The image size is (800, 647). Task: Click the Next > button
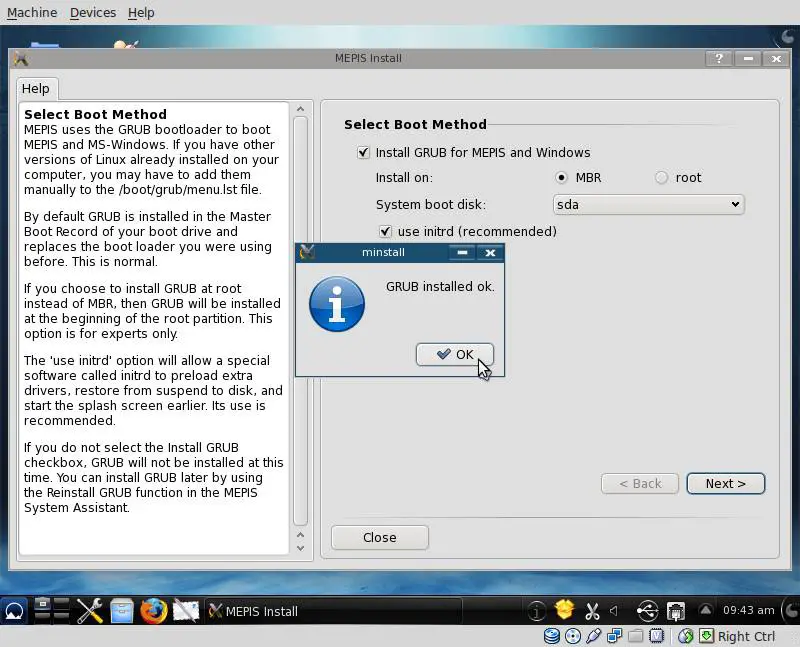tap(726, 484)
